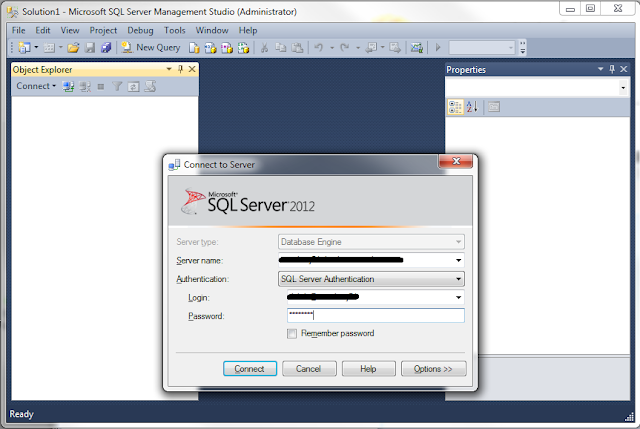Open Object Explorer window position dropdown
Screen dimensions: 640x429
pyautogui.click(x=169, y=69)
